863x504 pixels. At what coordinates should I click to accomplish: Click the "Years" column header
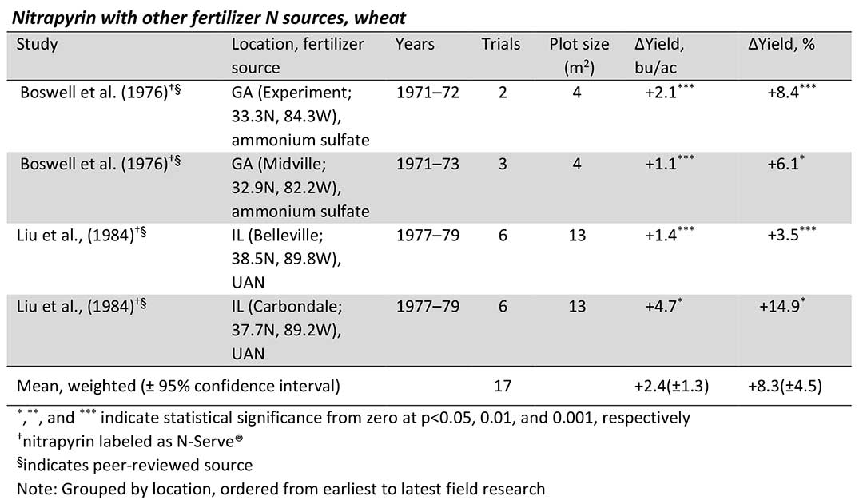click(x=416, y=45)
